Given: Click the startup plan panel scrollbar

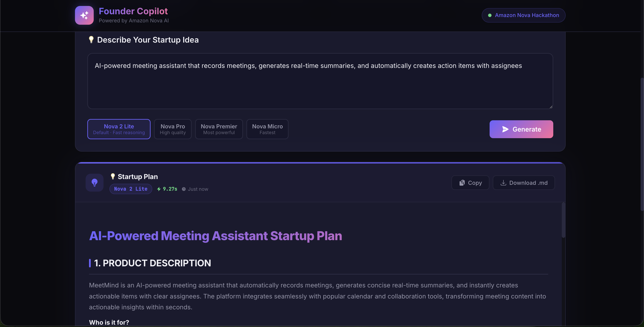Looking at the screenshot, I should (x=563, y=220).
